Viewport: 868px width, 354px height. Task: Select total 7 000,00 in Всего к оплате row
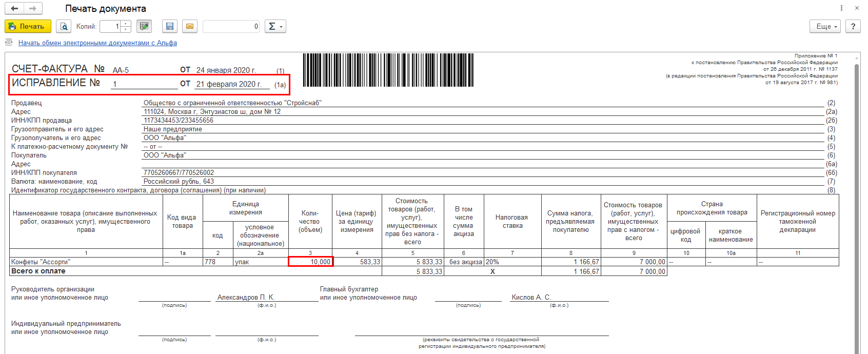click(x=634, y=271)
